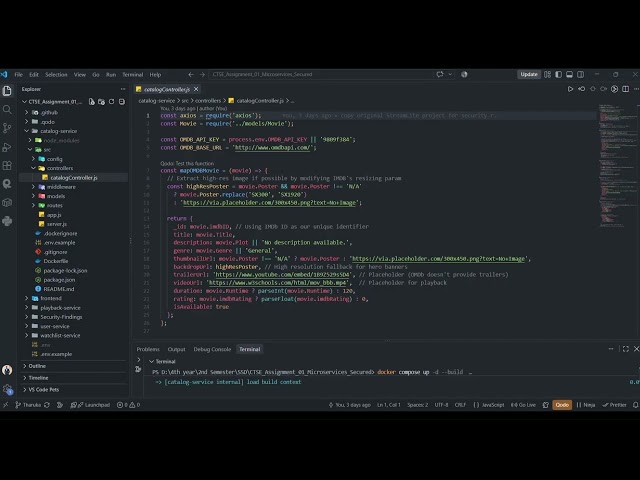Close the catalogController.js tab
Image resolution: width=640 pixels, height=480 pixels.
click(x=196, y=89)
